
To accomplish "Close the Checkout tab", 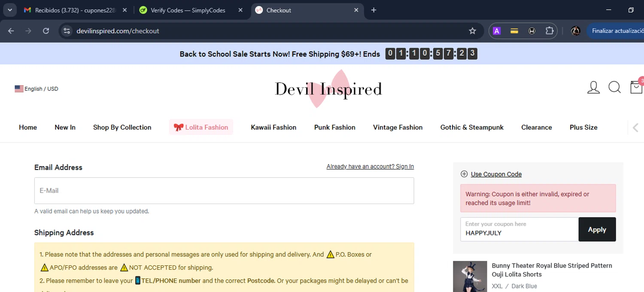I will coord(356,10).
